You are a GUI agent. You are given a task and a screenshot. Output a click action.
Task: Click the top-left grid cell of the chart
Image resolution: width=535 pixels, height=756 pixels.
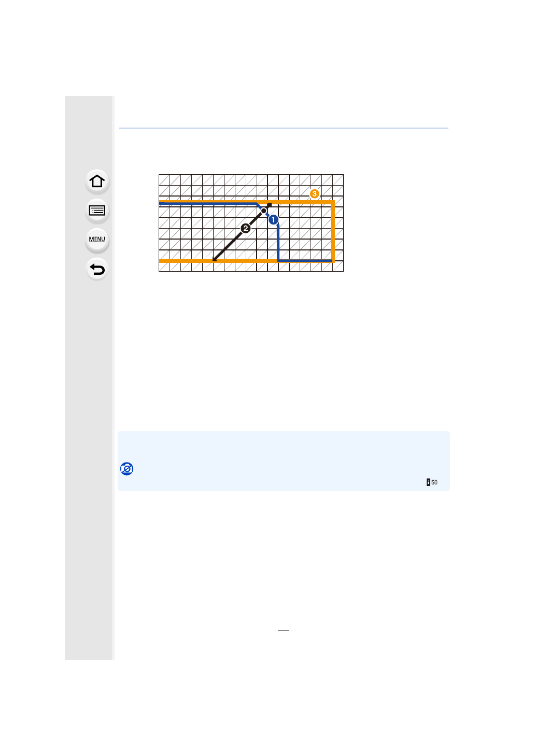coord(164,180)
